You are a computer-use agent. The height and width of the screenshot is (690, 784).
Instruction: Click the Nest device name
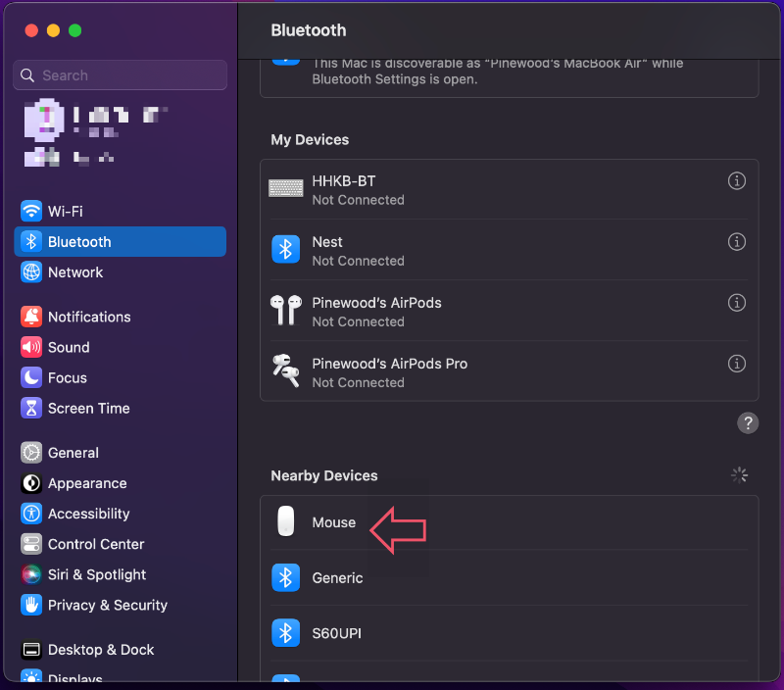coord(327,242)
